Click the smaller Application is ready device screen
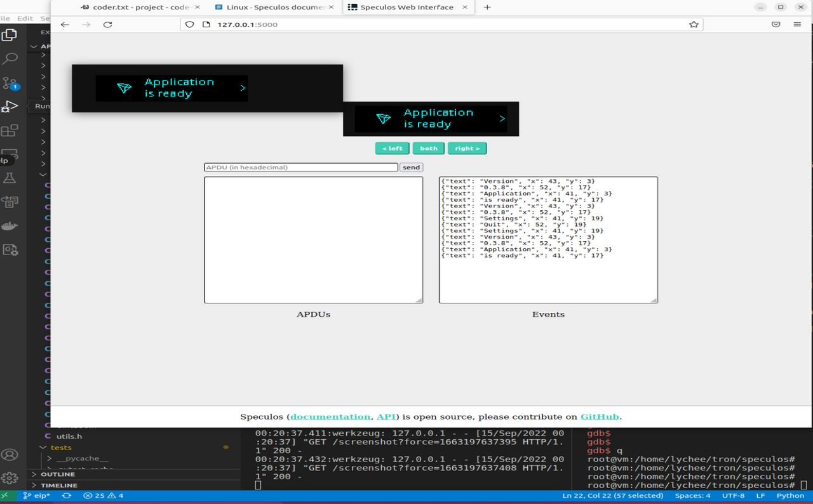 (x=431, y=119)
